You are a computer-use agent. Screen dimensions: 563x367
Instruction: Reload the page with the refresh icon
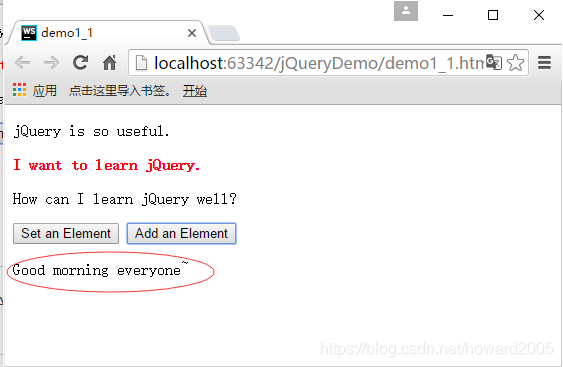(x=80, y=62)
